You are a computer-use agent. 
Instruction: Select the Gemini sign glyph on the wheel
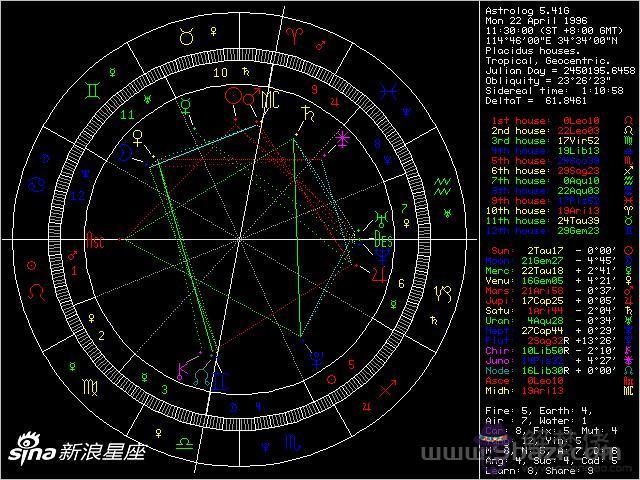(x=92, y=91)
